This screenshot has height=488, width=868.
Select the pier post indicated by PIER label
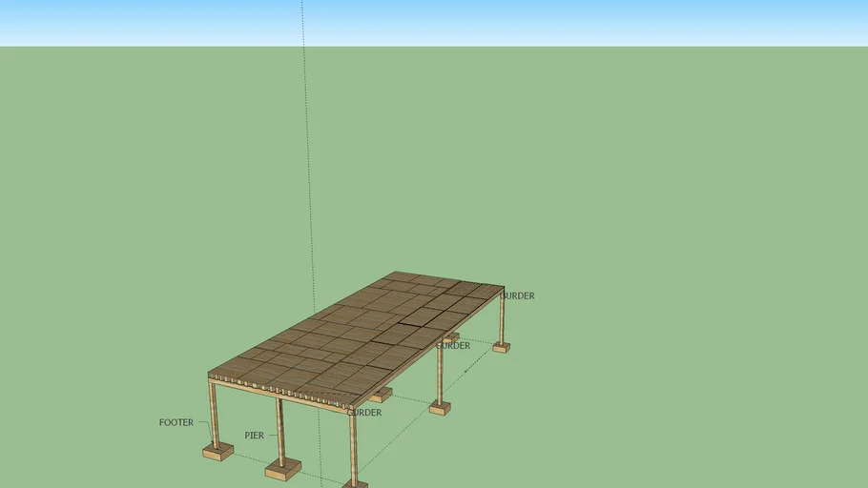click(279, 429)
